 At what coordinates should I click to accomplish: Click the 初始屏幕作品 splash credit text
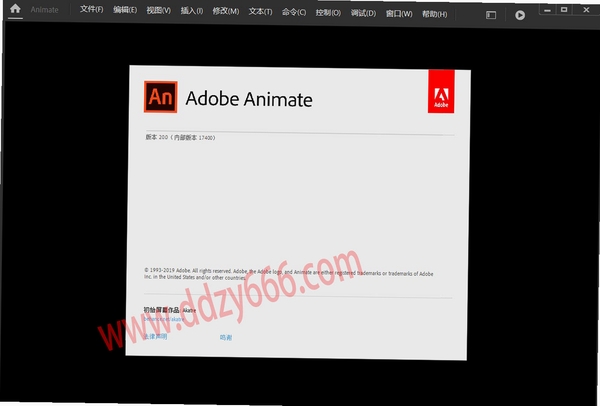tap(170, 310)
